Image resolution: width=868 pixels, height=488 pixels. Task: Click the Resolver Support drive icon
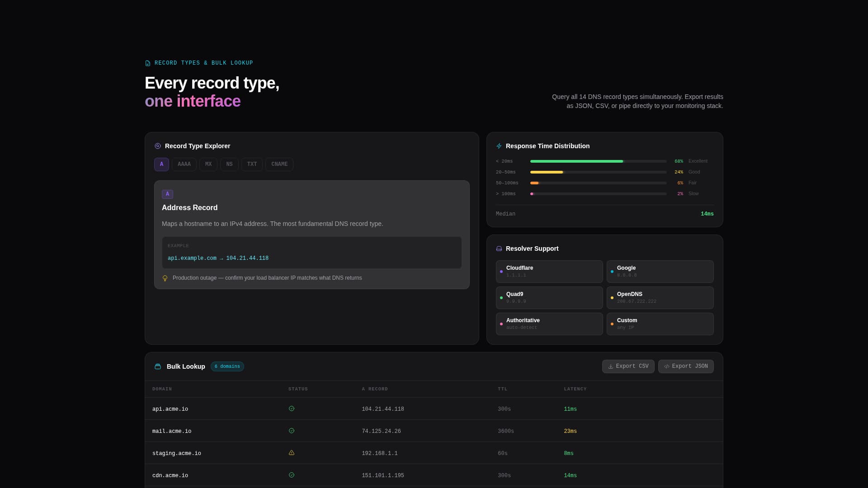pos(499,249)
